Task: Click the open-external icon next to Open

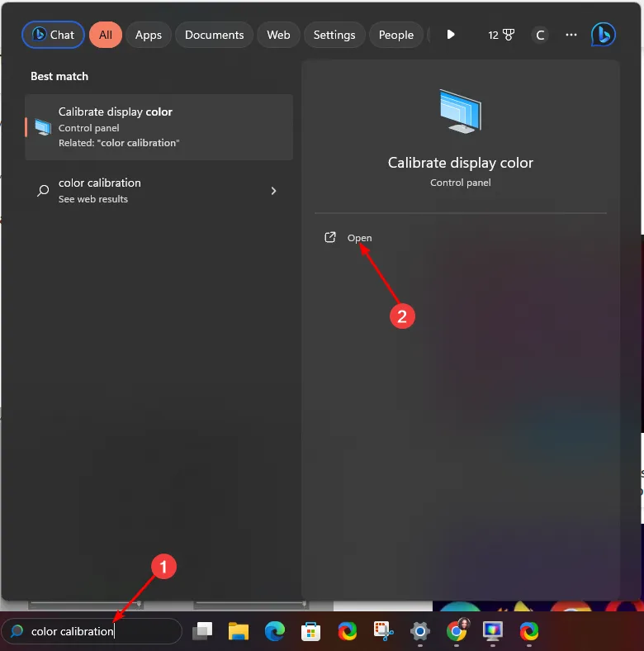Action: pos(330,237)
